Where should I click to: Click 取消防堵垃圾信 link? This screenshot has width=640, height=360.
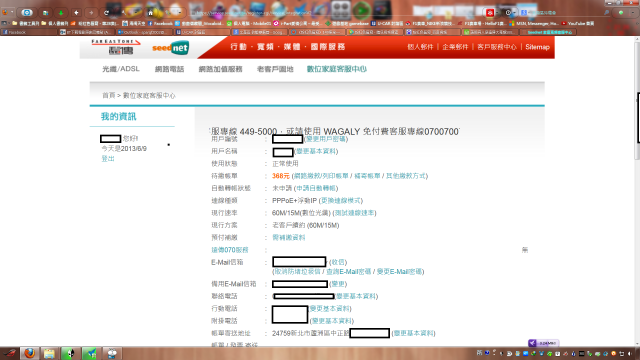pos(298,271)
